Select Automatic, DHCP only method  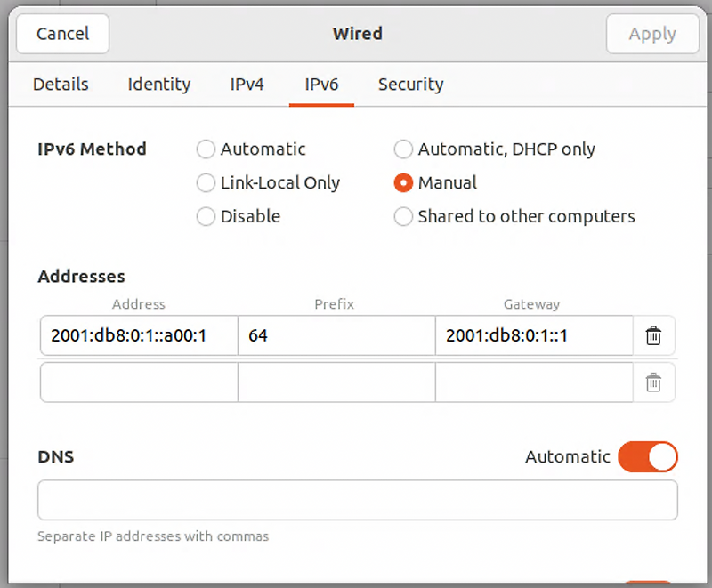(403, 149)
